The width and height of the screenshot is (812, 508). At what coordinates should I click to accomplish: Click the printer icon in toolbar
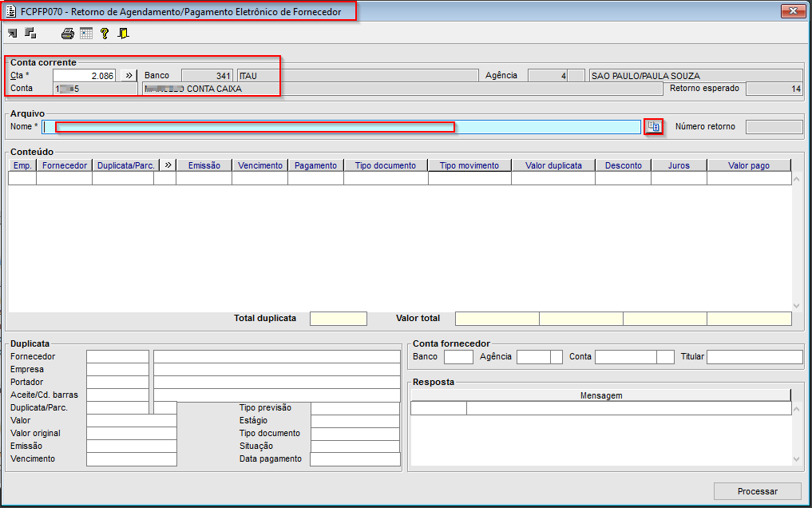[x=68, y=34]
